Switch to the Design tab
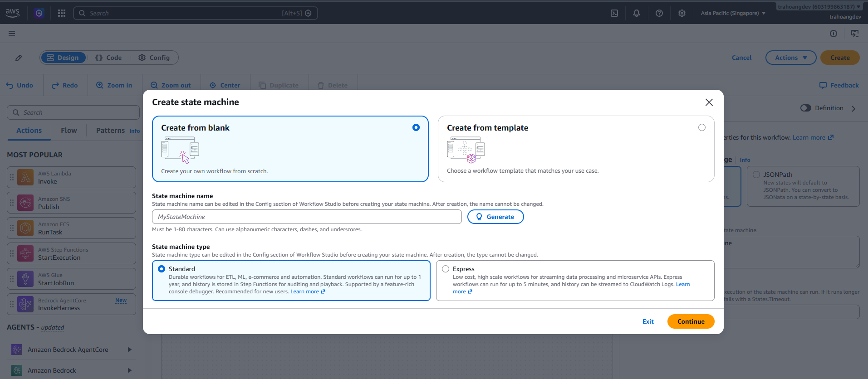868x379 pixels. (63, 58)
